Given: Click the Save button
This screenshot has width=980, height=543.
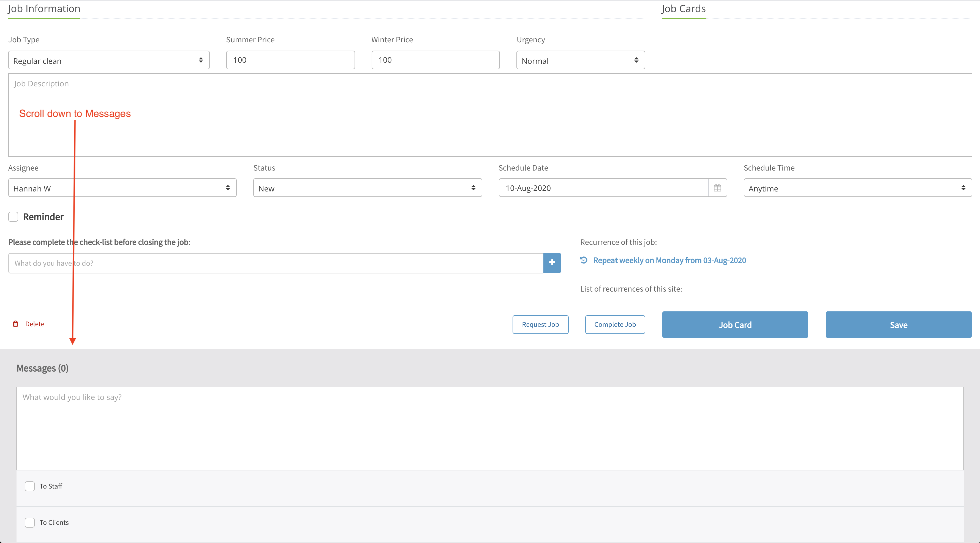Looking at the screenshot, I should (899, 325).
